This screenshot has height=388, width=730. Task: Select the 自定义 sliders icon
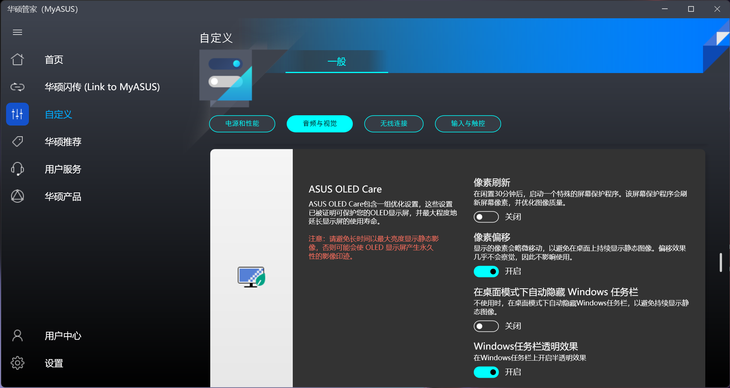(17, 114)
